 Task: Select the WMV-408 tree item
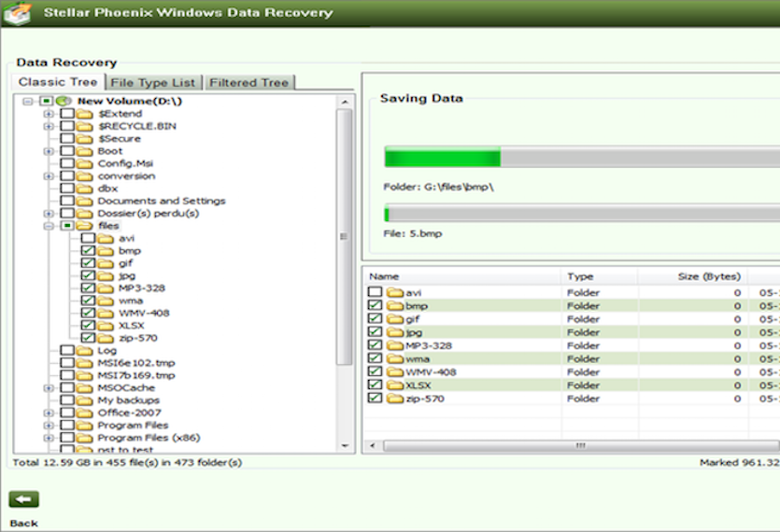(x=144, y=314)
